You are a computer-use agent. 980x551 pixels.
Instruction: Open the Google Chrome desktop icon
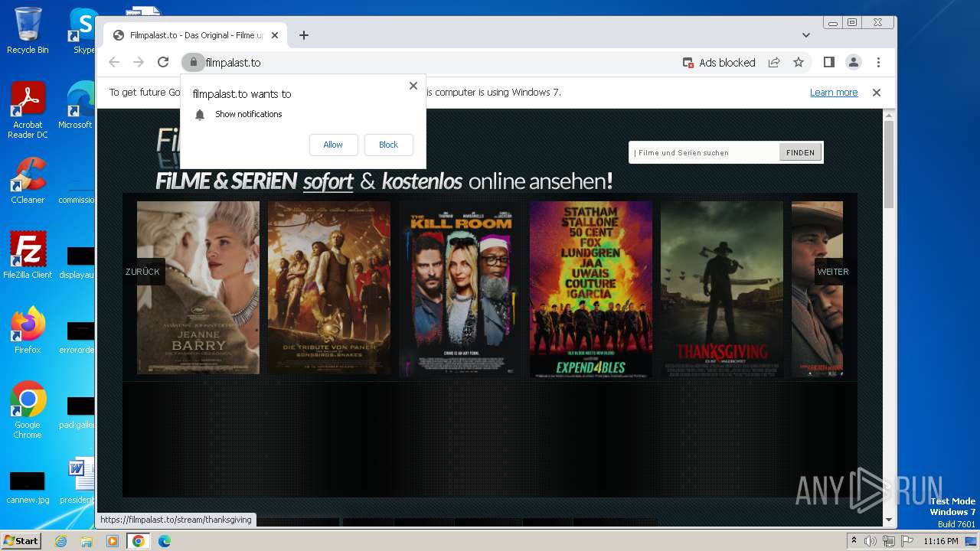pyautogui.click(x=28, y=409)
